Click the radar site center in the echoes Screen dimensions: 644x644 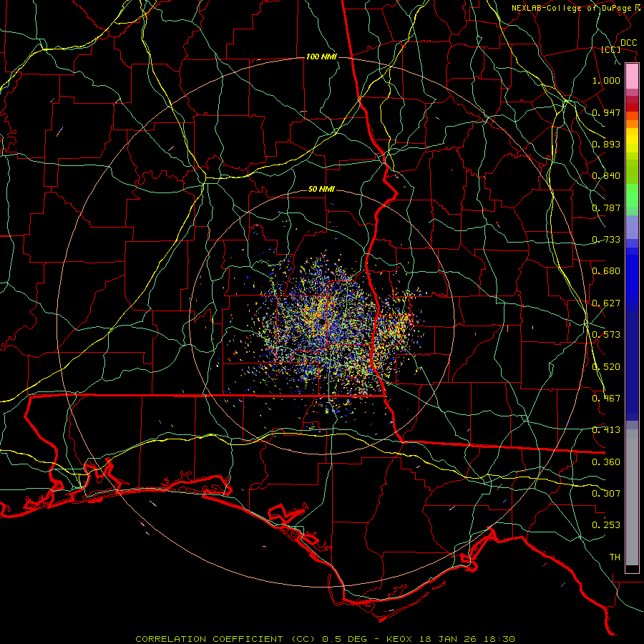coord(321,321)
